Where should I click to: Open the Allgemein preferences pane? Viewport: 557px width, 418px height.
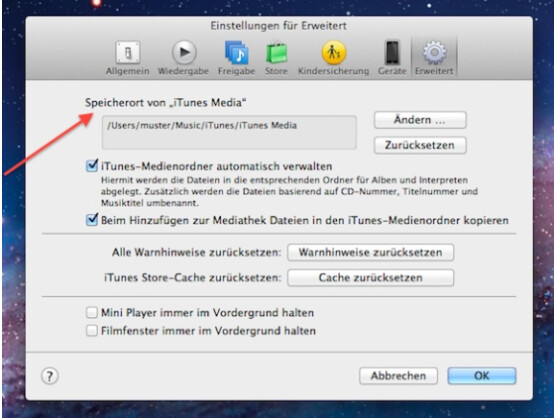point(127,58)
